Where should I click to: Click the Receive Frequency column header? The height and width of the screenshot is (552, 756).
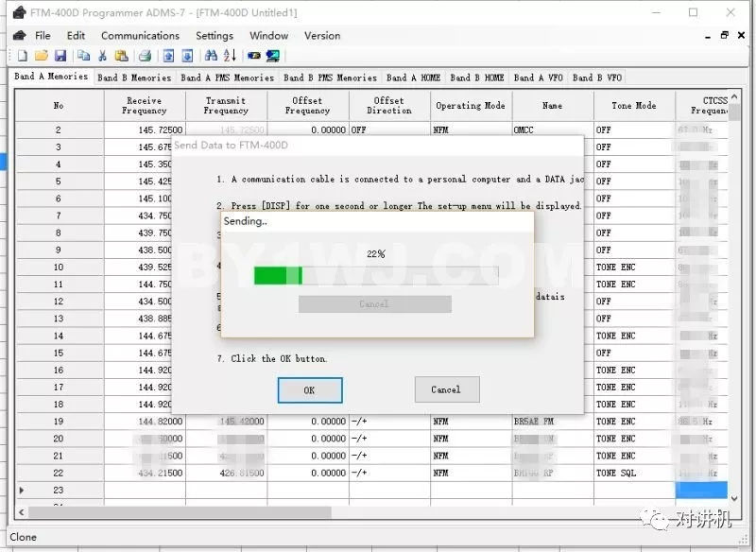point(145,106)
